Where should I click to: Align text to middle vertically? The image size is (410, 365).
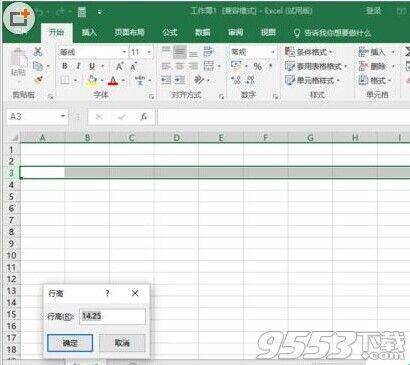pos(180,52)
